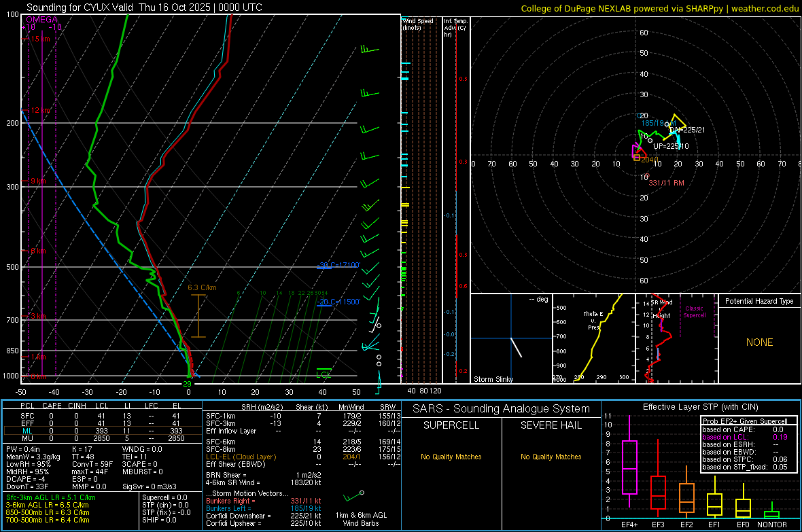Click the red '15 km' height marker

point(39,39)
